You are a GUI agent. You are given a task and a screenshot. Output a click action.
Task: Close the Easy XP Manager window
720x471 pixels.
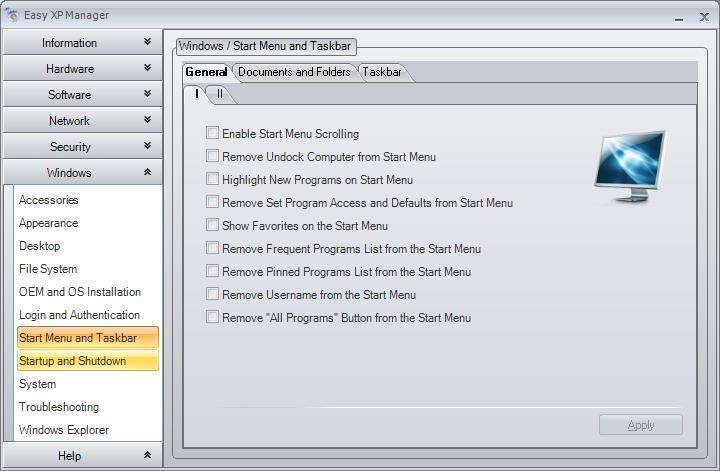(x=704, y=17)
